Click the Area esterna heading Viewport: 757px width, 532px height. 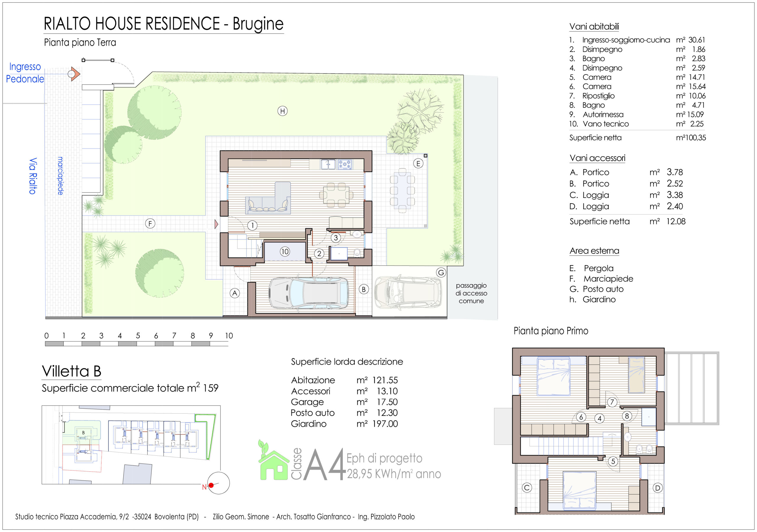(x=594, y=251)
